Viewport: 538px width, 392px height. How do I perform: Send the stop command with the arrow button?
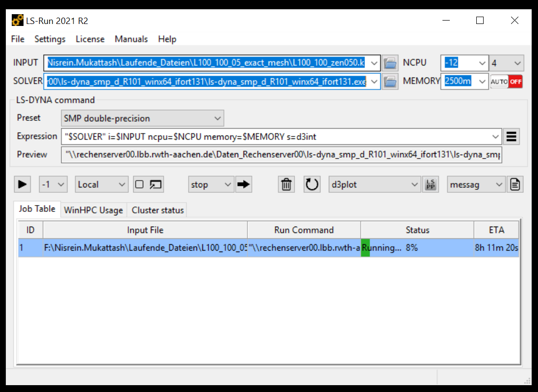pos(244,184)
